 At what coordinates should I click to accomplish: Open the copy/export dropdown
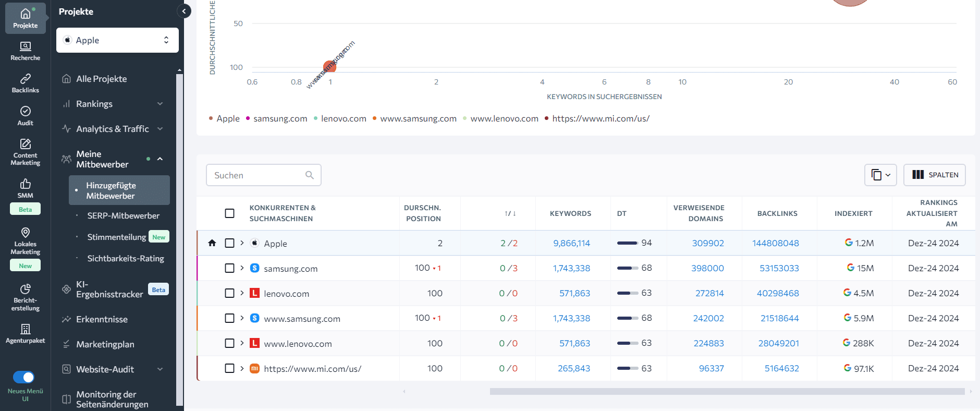tap(880, 175)
